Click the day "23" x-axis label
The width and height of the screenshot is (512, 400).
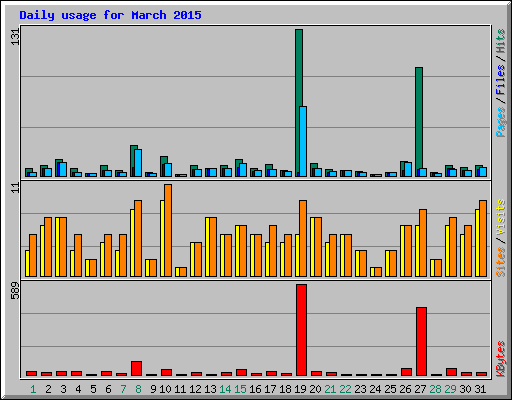(360, 389)
